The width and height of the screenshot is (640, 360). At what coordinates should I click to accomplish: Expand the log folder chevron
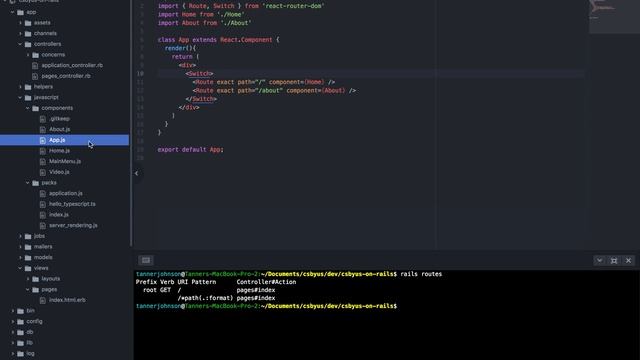point(13,353)
